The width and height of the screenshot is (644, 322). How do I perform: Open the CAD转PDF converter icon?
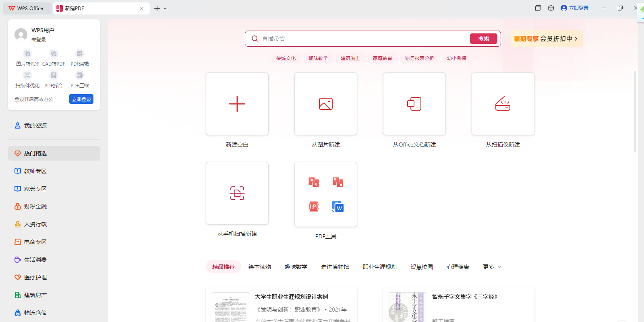[x=54, y=54]
